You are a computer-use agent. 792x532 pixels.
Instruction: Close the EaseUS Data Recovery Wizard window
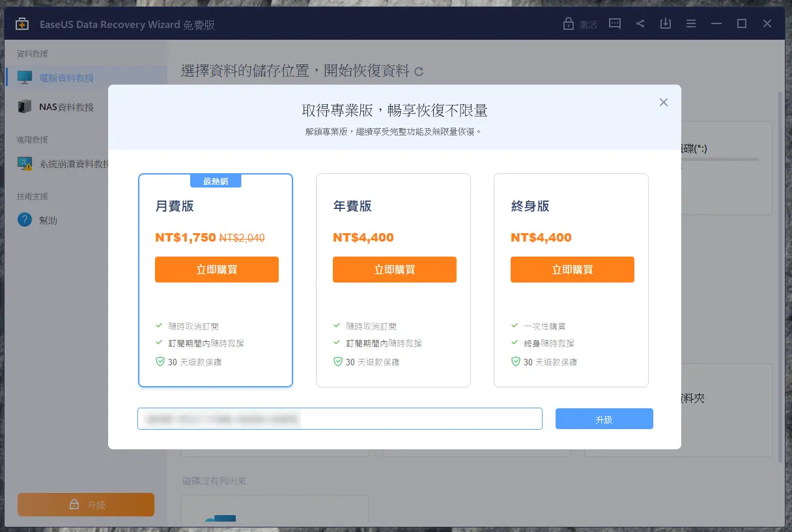click(x=767, y=24)
